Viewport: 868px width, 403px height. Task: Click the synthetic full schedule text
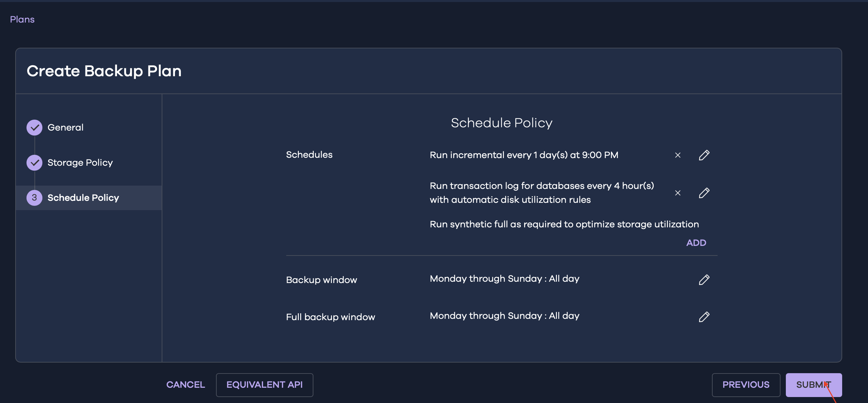click(x=564, y=224)
